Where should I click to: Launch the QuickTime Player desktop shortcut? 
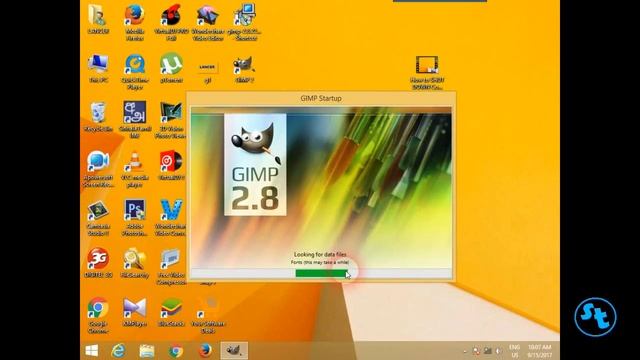coord(135,72)
